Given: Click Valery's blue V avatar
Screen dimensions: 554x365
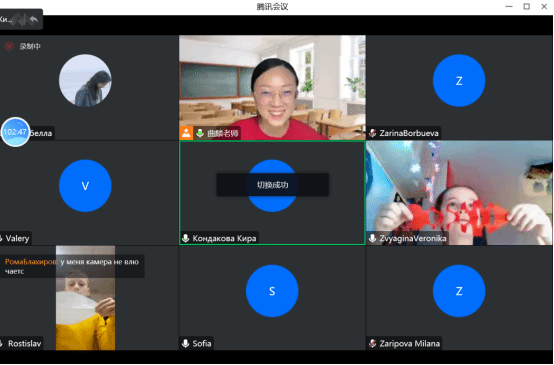Looking at the screenshot, I should click(85, 186).
